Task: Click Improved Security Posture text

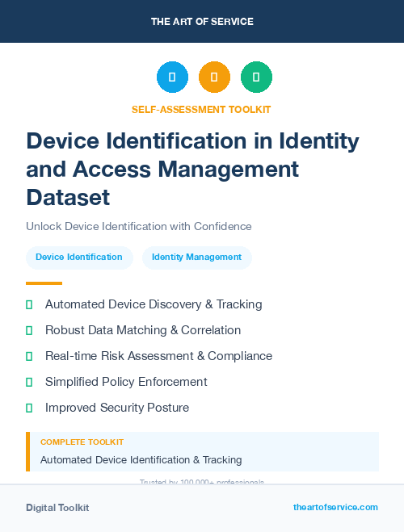Action: (x=117, y=408)
